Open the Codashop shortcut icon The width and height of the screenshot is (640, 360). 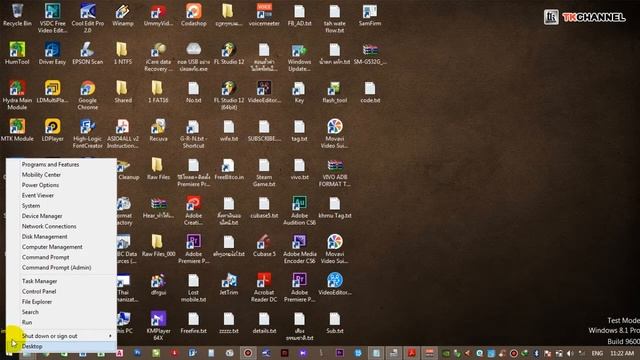pos(193,15)
